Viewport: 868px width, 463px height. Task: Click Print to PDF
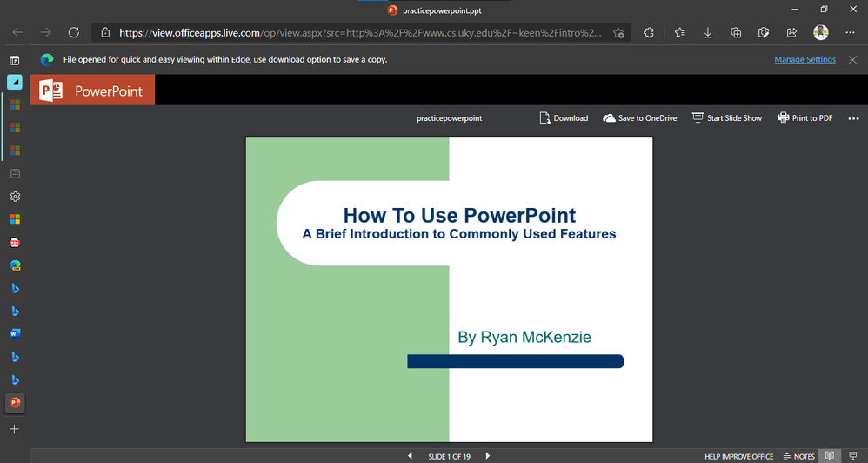pos(805,118)
